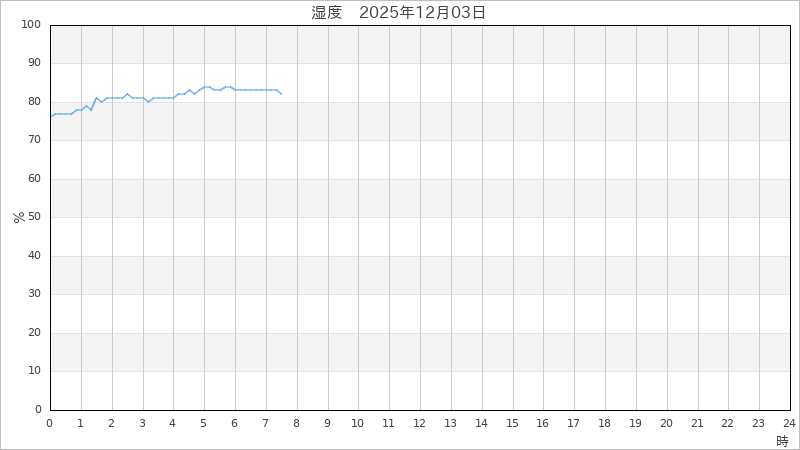Select hour 8 on the x-axis

pyautogui.click(x=296, y=423)
